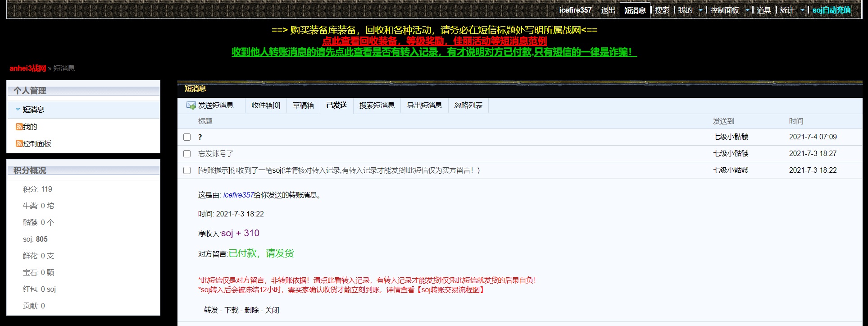This screenshot has width=868, height=326.
Task: Click the red 点此查看回收装备 announcement link
Action: [x=434, y=41]
